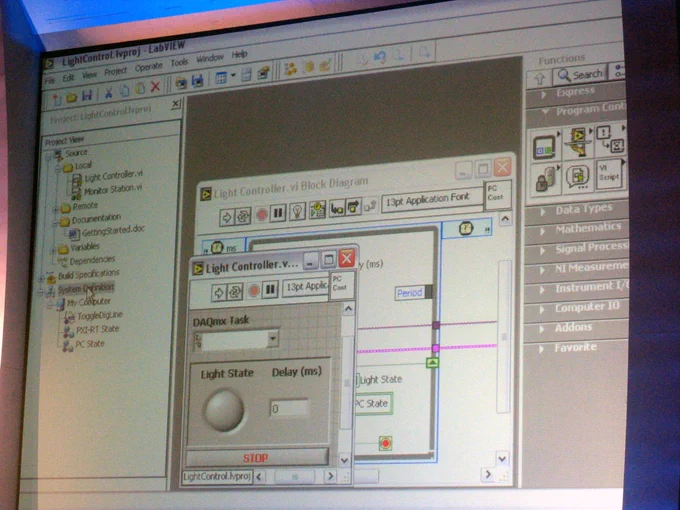Open the Operate menu
The height and width of the screenshot is (510, 680).
click(x=148, y=67)
